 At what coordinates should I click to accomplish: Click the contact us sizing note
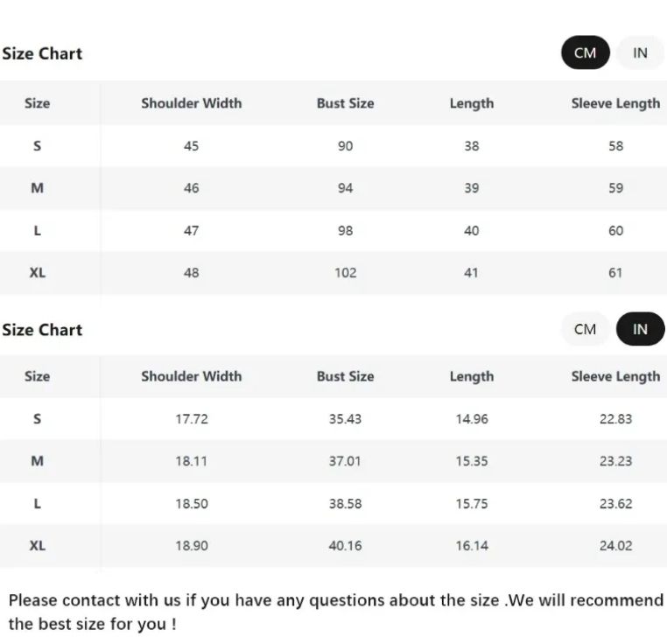(336, 612)
